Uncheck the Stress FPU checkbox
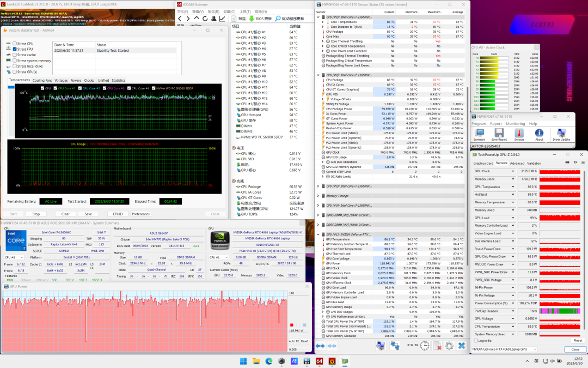The height and width of the screenshot is (368, 588). coord(15,49)
